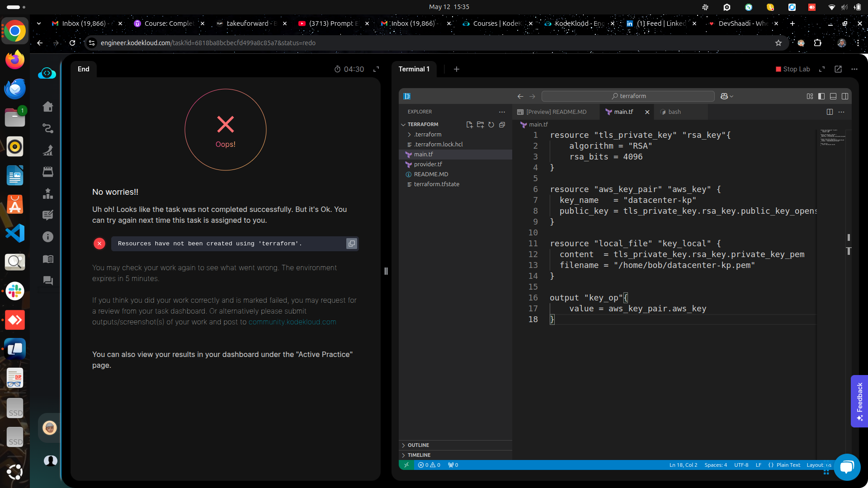Click the Stop Lab button
The image size is (868, 488).
(x=793, y=69)
